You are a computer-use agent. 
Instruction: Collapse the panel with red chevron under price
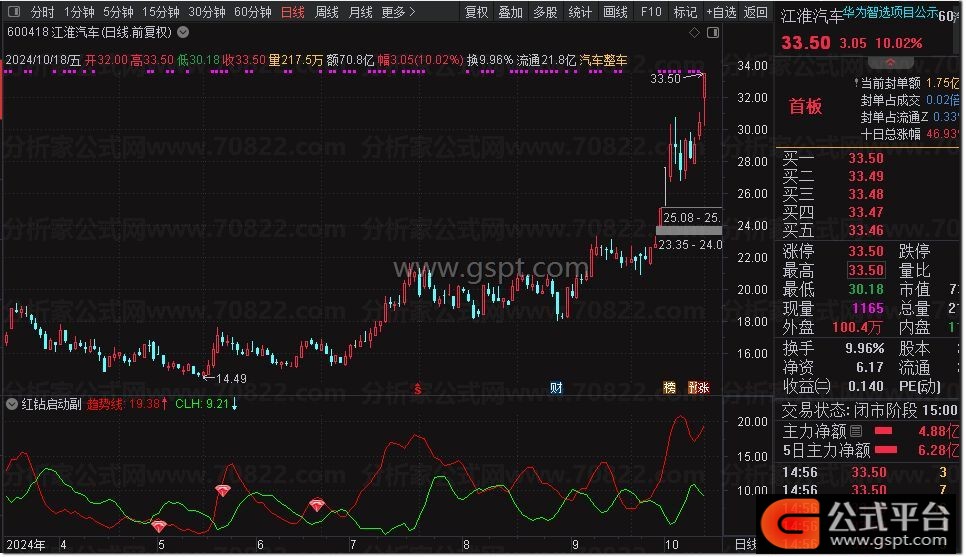point(891,62)
